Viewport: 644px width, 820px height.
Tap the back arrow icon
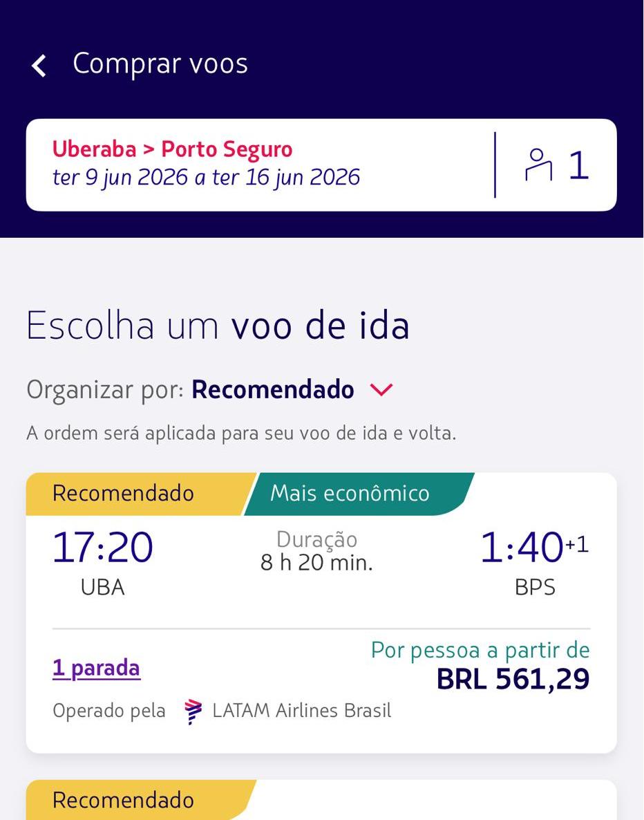tap(39, 66)
